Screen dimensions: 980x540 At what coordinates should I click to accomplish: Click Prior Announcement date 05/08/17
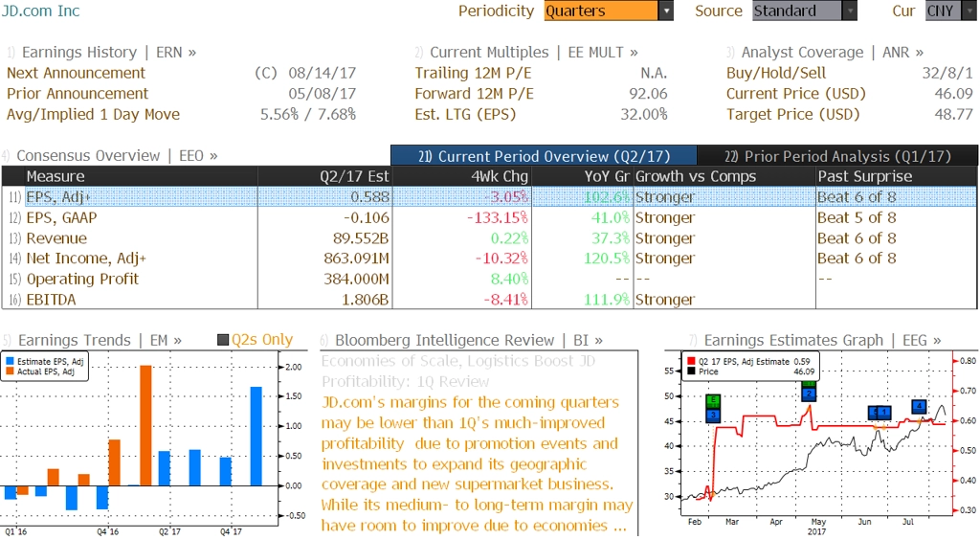click(322, 94)
